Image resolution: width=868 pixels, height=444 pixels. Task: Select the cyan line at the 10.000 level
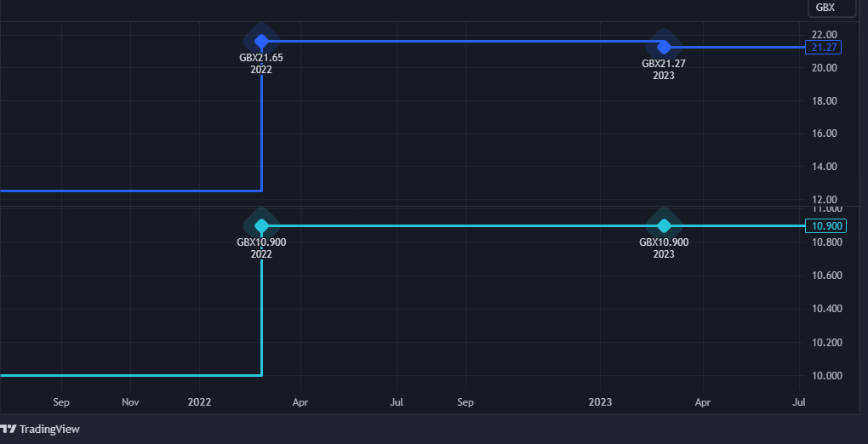128,375
